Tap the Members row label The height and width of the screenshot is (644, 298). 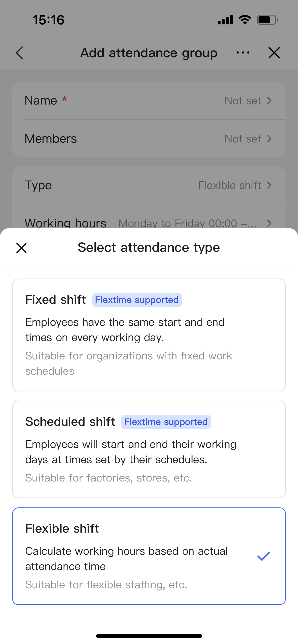[51, 139]
